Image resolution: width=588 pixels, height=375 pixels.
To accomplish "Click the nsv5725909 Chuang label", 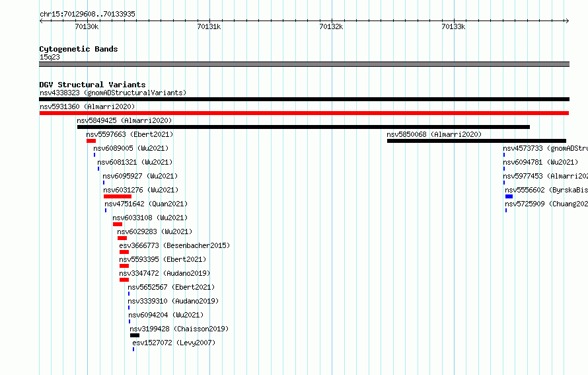I will [x=546, y=204].
